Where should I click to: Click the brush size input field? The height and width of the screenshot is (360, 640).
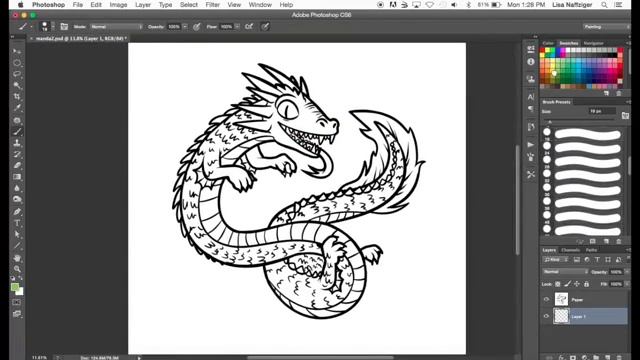click(x=602, y=111)
